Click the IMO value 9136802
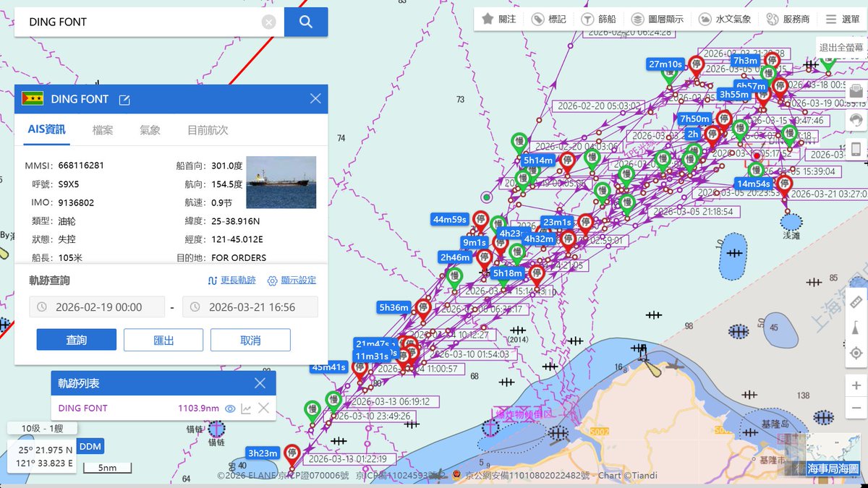Image resolution: width=868 pixels, height=488 pixels. (x=76, y=202)
